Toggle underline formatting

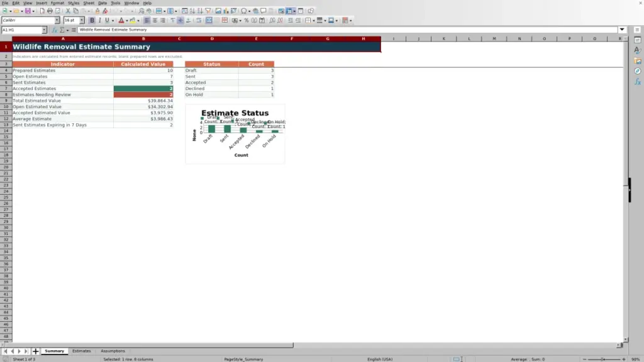[x=107, y=21]
